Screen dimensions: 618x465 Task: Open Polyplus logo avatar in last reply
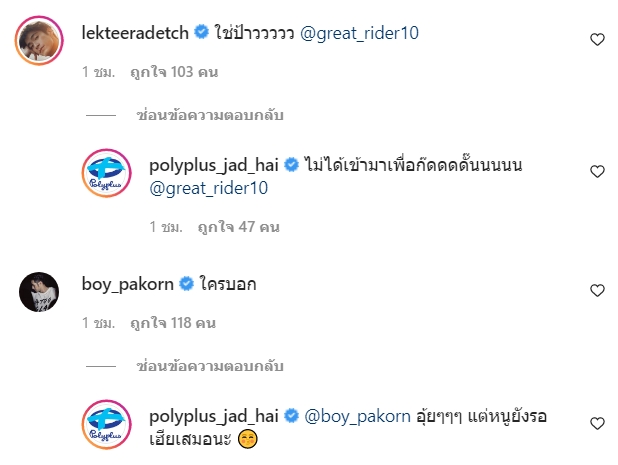click(x=106, y=424)
